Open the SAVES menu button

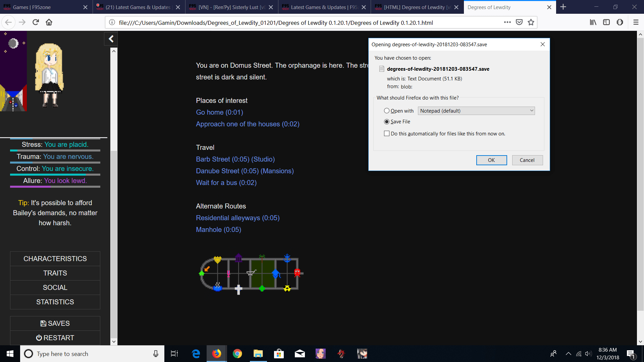tap(55, 323)
